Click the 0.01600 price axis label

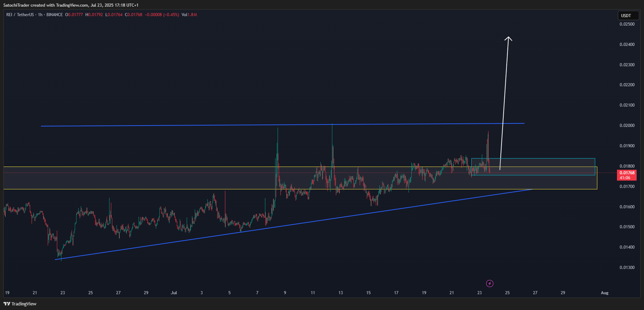(627, 207)
